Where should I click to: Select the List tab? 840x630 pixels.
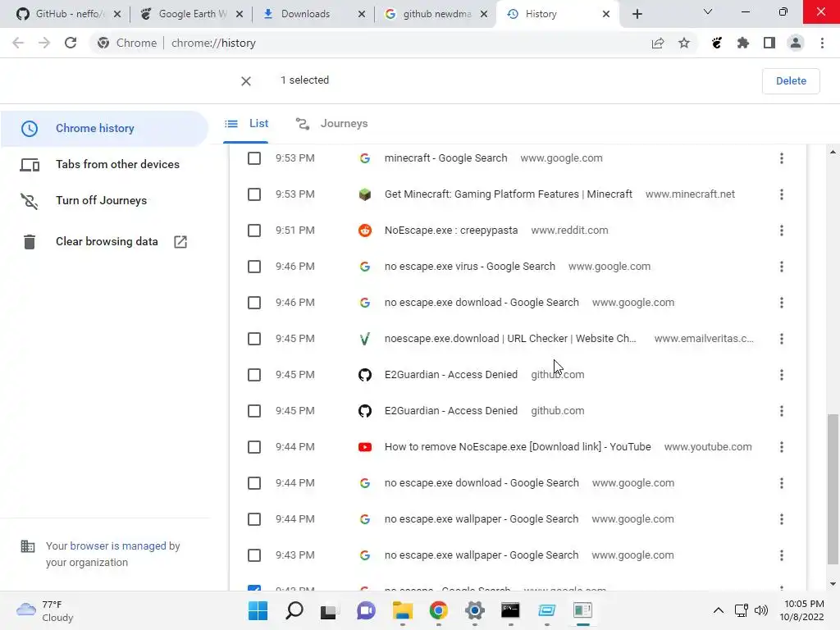coord(246,124)
